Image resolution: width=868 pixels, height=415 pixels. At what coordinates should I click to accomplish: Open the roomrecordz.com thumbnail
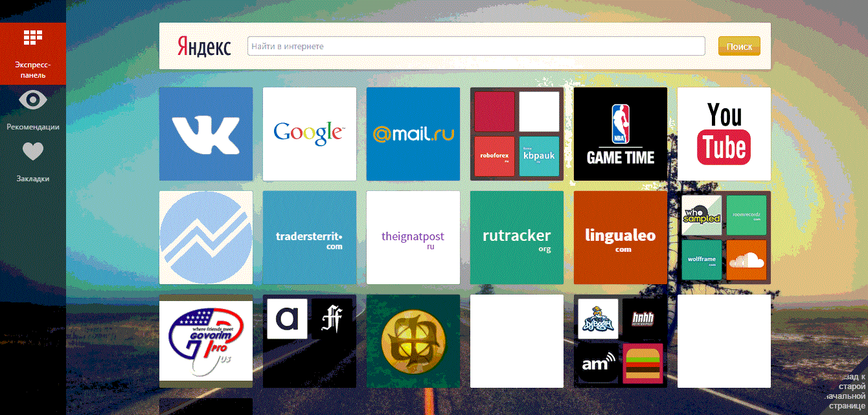747,215
